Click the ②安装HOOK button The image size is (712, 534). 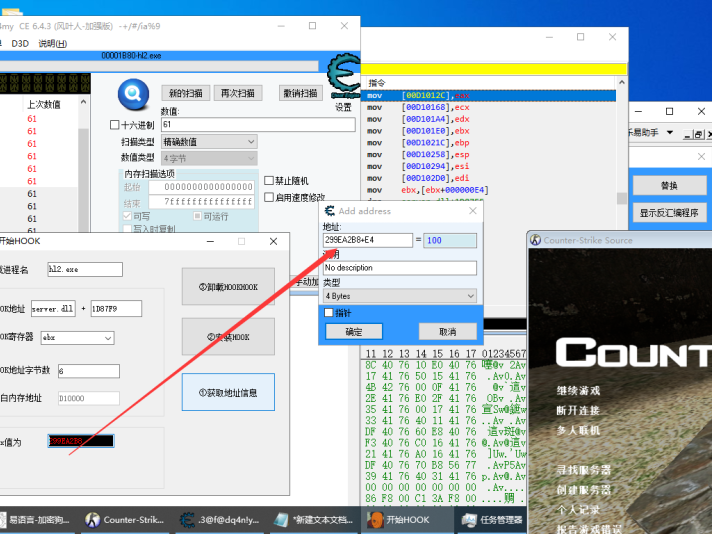[x=228, y=336]
